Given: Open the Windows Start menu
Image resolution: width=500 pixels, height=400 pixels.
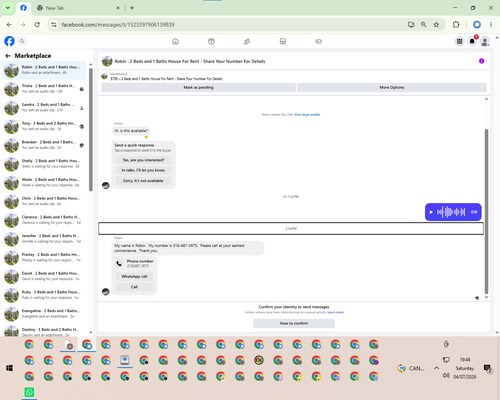Looking at the screenshot, I should click(9, 368).
